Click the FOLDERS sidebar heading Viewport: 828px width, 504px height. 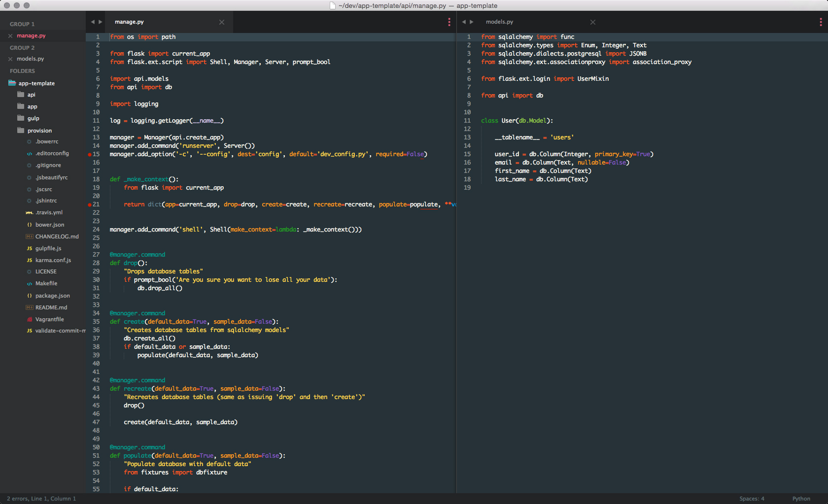22,71
